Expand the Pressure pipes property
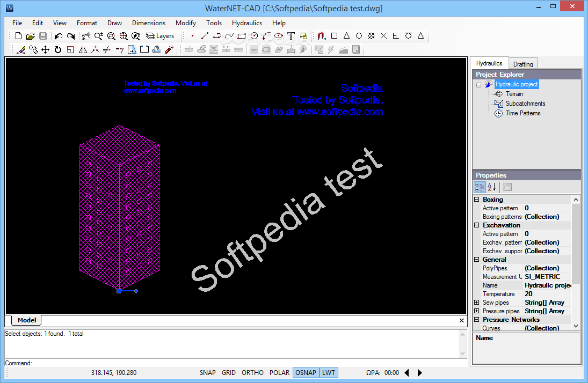This screenshot has width=588, height=383. click(477, 311)
